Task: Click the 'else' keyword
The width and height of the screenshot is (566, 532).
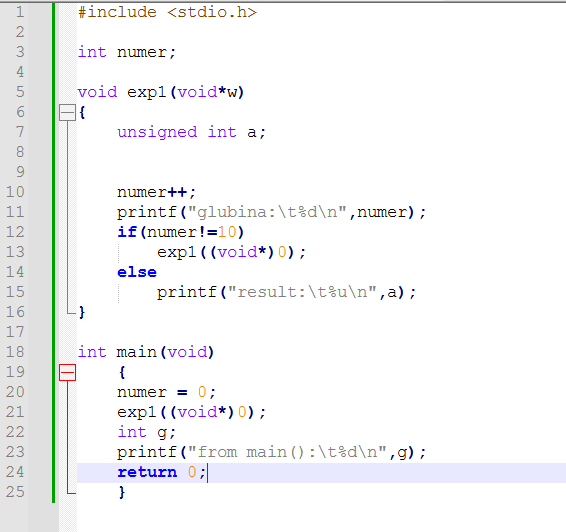Action: click(x=137, y=272)
